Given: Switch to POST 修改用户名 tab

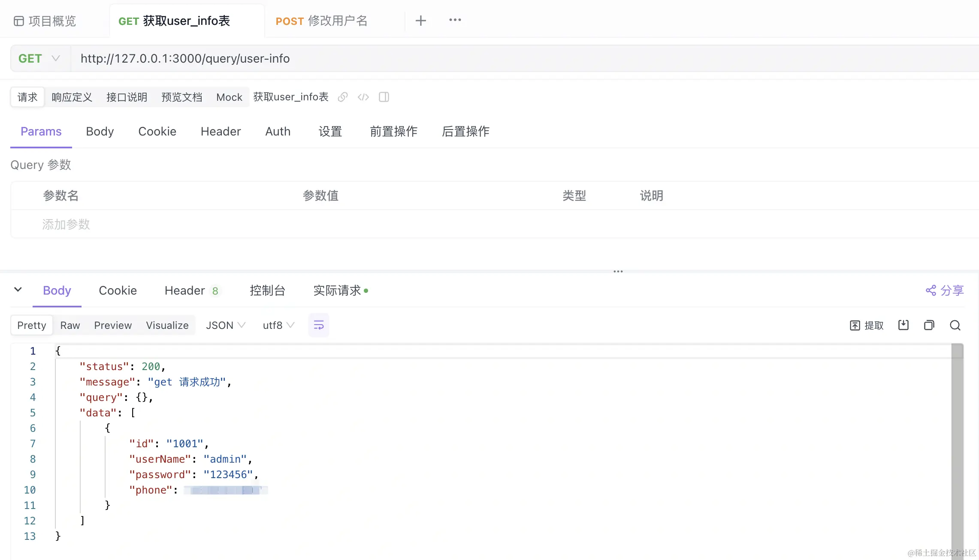Looking at the screenshot, I should pyautogui.click(x=321, y=21).
